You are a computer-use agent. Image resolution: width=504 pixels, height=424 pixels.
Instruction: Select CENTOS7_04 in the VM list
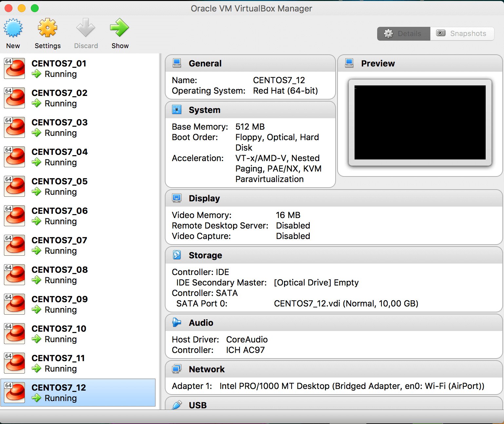(78, 157)
